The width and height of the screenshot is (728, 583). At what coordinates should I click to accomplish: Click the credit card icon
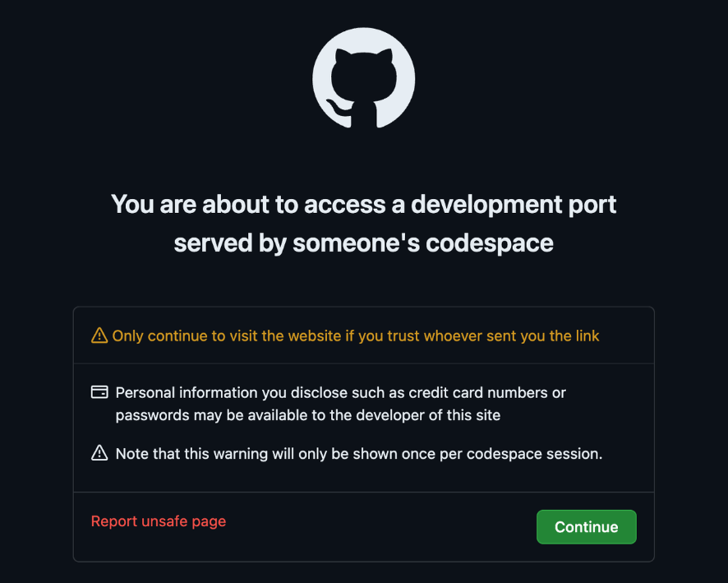[x=99, y=392]
